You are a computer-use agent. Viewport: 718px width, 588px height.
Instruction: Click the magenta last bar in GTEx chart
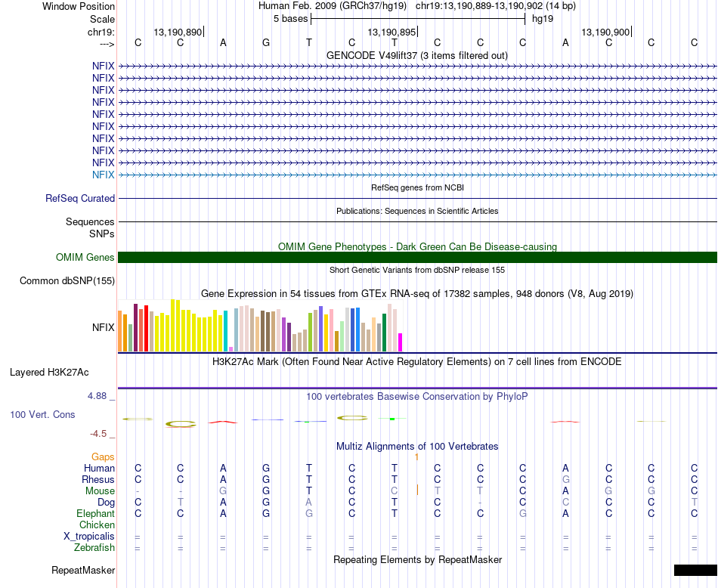[400, 342]
